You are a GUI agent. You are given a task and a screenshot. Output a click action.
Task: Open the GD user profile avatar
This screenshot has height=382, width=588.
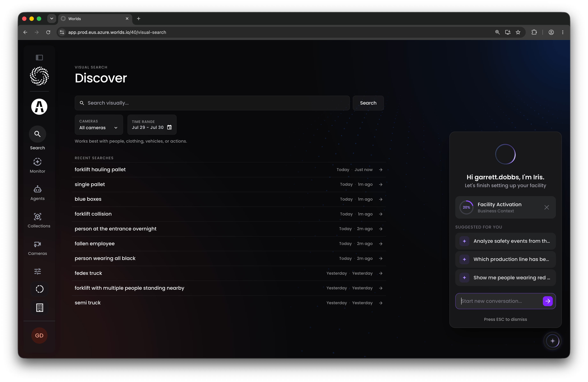(39, 336)
